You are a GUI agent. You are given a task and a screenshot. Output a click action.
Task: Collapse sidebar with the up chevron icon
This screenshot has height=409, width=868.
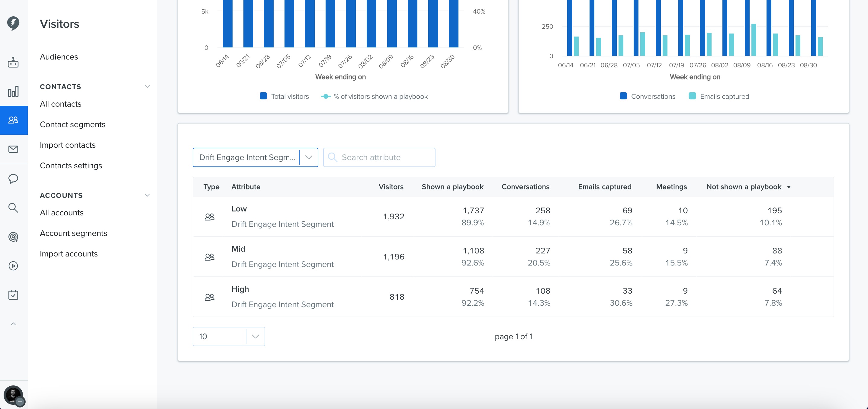coord(13,324)
